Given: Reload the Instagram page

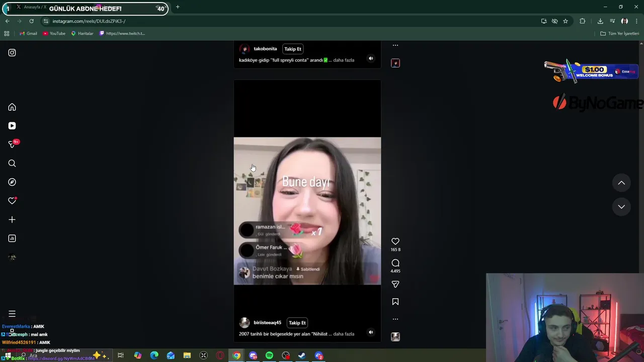Looking at the screenshot, I should [x=31, y=21].
